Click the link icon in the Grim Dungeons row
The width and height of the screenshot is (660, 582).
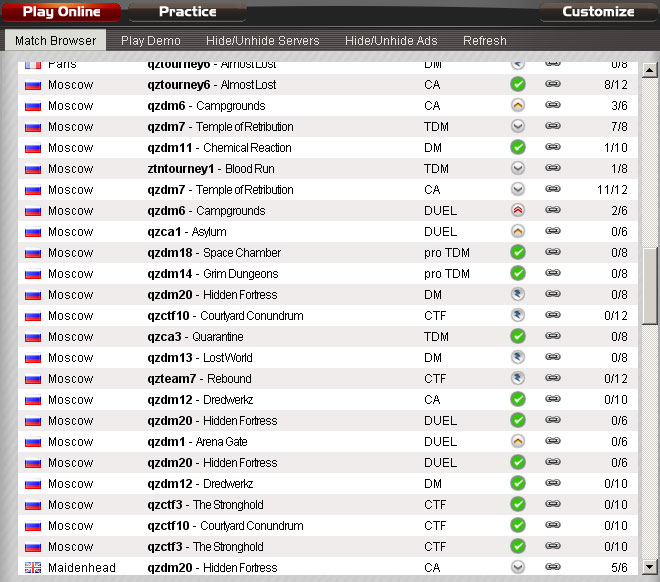tap(552, 274)
